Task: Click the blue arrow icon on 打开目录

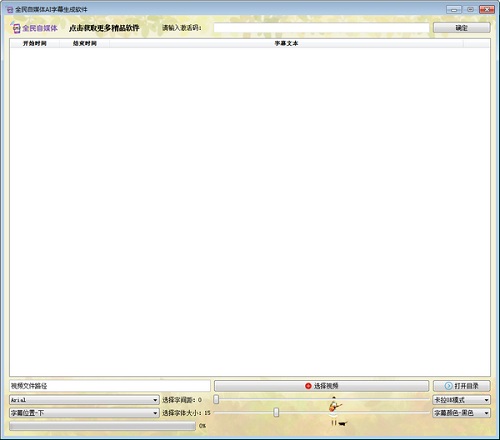Action: click(x=449, y=386)
